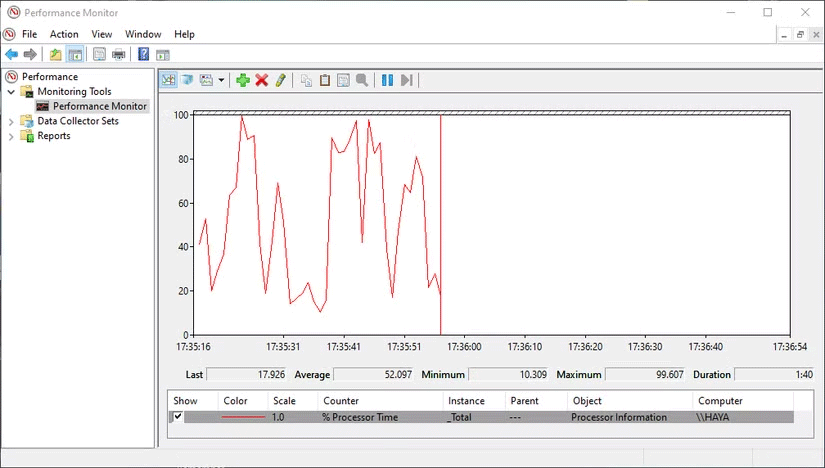Collapse the Monitoring Tools node

pyautogui.click(x=11, y=92)
